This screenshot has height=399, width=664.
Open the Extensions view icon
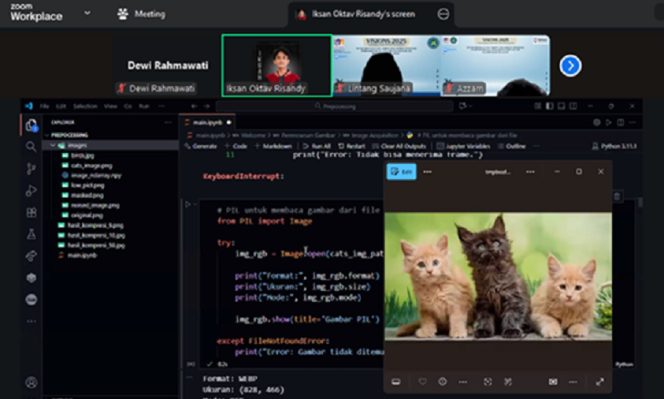pyautogui.click(x=31, y=212)
